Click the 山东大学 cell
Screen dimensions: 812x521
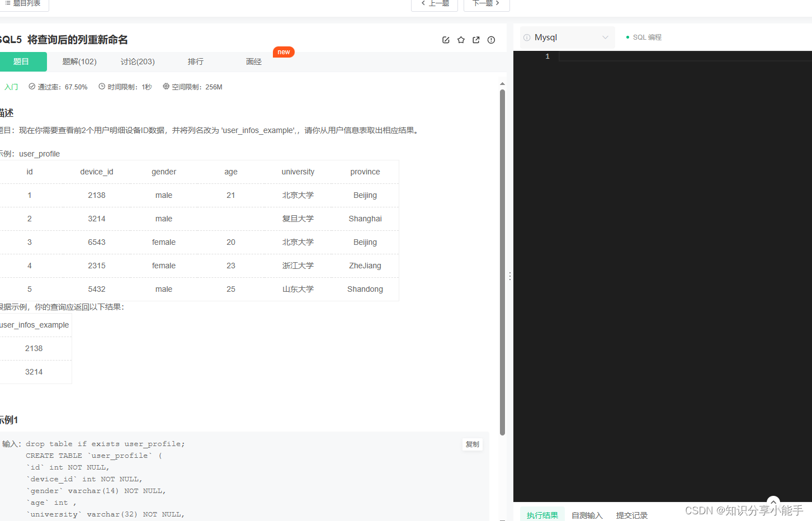(x=298, y=289)
